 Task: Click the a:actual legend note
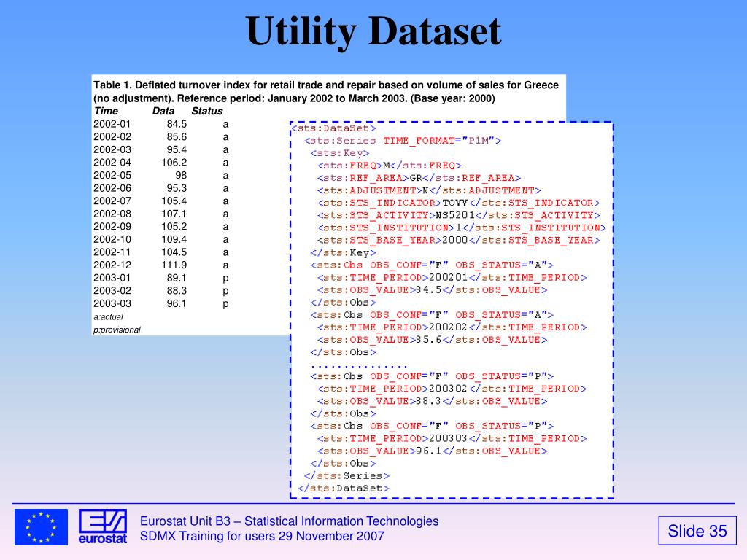pyautogui.click(x=108, y=317)
